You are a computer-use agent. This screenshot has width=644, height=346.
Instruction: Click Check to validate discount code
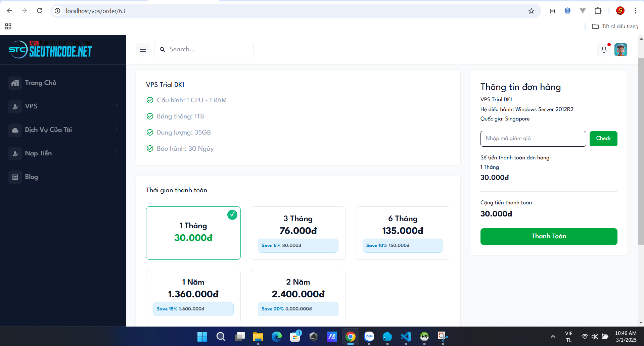tap(603, 139)
